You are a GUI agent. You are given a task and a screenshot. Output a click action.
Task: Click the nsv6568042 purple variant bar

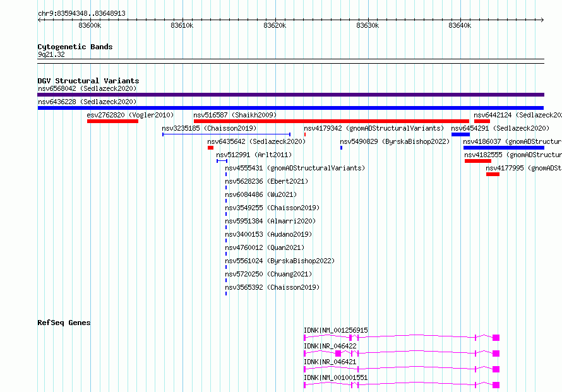[x=290, y=95]
